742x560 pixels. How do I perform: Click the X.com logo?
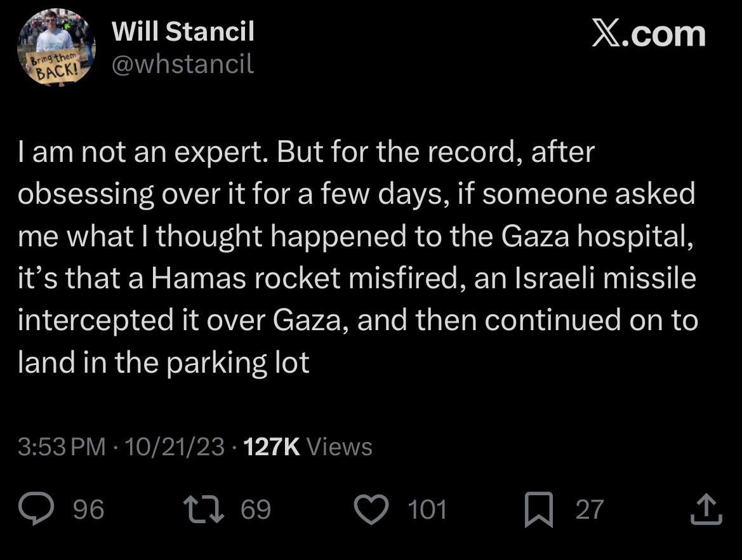648,34
